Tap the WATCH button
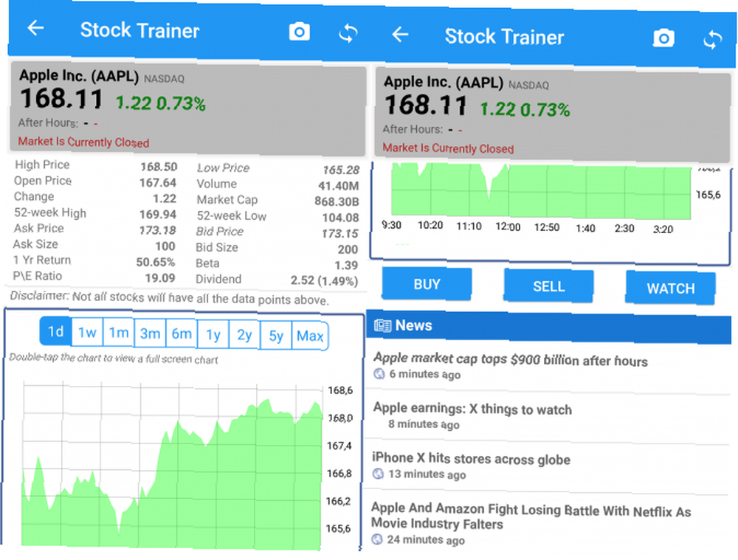 [671, 288]
